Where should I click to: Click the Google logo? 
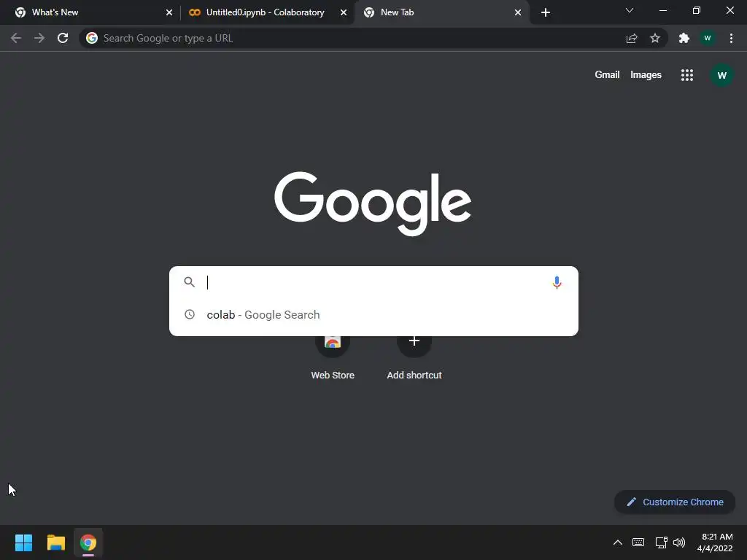[373, 204]
